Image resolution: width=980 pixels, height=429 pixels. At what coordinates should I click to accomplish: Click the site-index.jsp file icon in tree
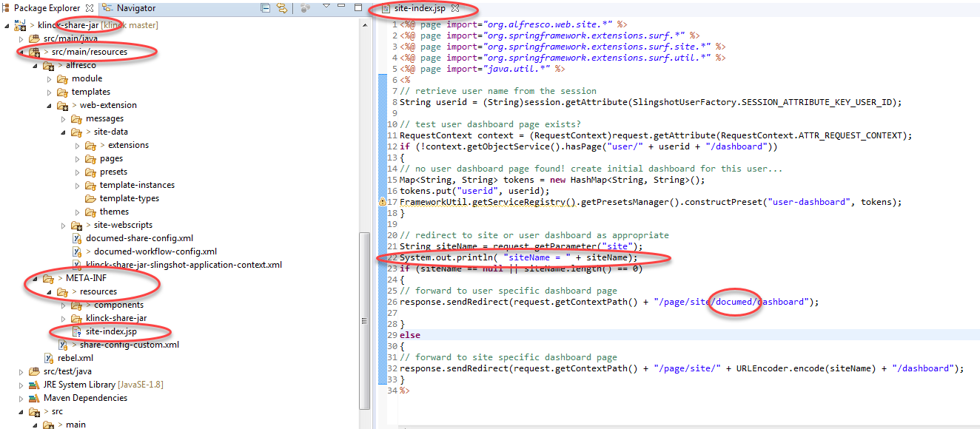tap(77, 331)
